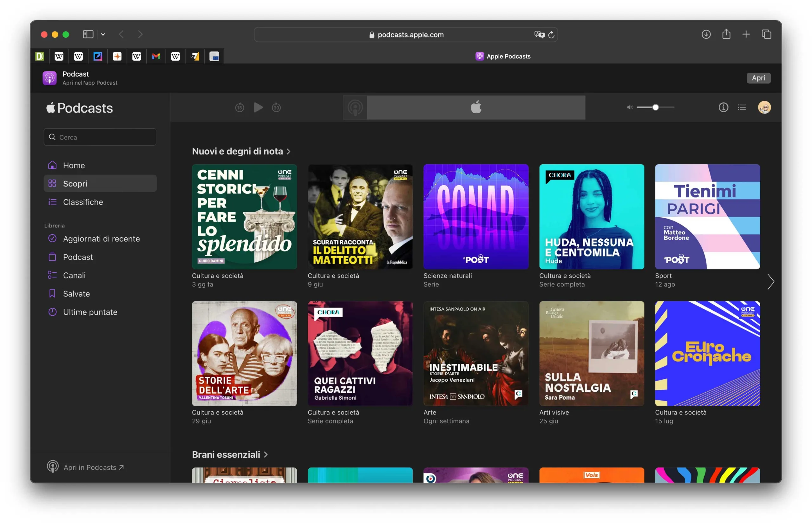The image size is (812, 523).
Task: Go to Home in sidebar
Action: (100, 165)
